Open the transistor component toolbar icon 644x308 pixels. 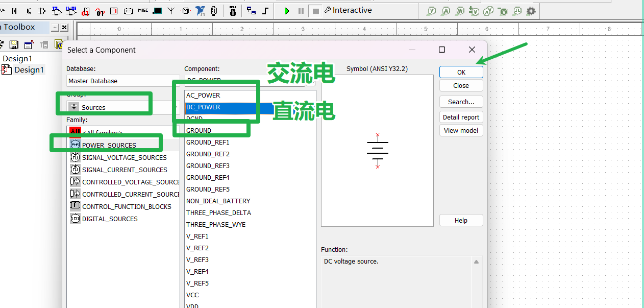(x=29, y=11)
